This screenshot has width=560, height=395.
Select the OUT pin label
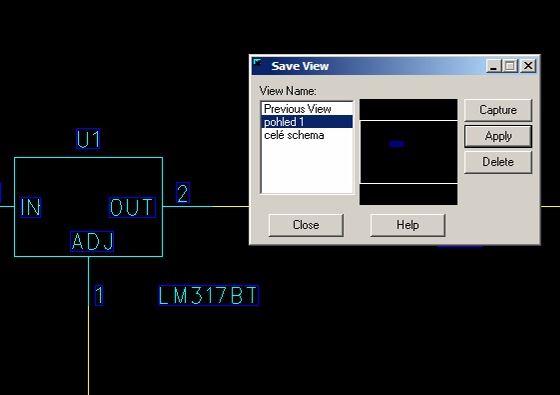(132, 208)
